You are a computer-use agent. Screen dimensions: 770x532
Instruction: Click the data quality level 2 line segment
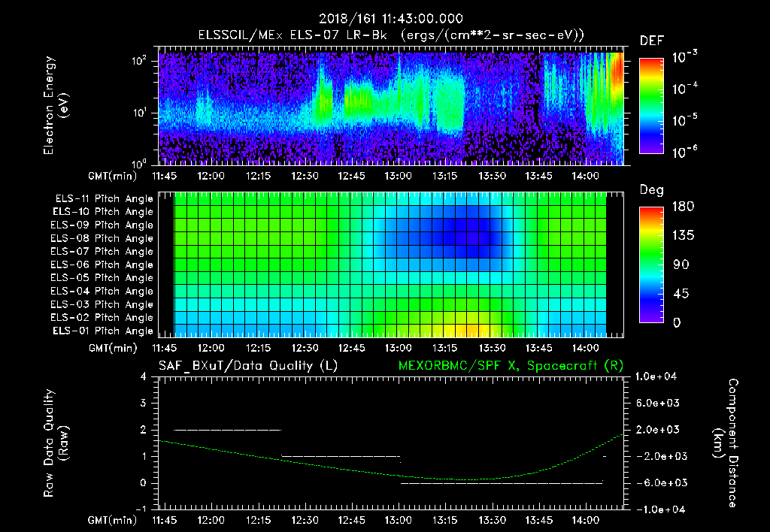pos(228,430)
